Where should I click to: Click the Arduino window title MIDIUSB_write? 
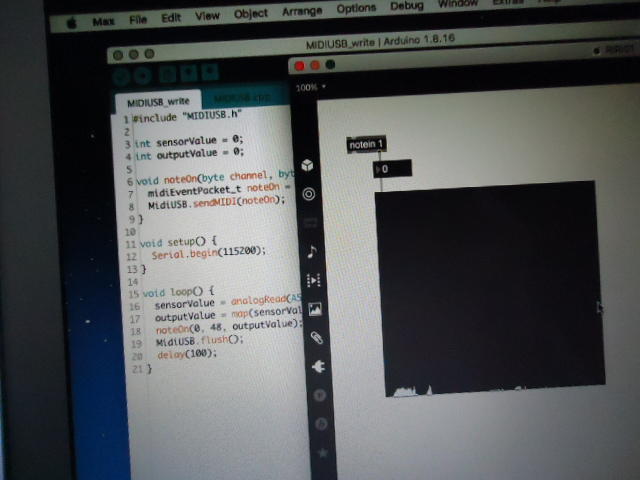point(380,41)
